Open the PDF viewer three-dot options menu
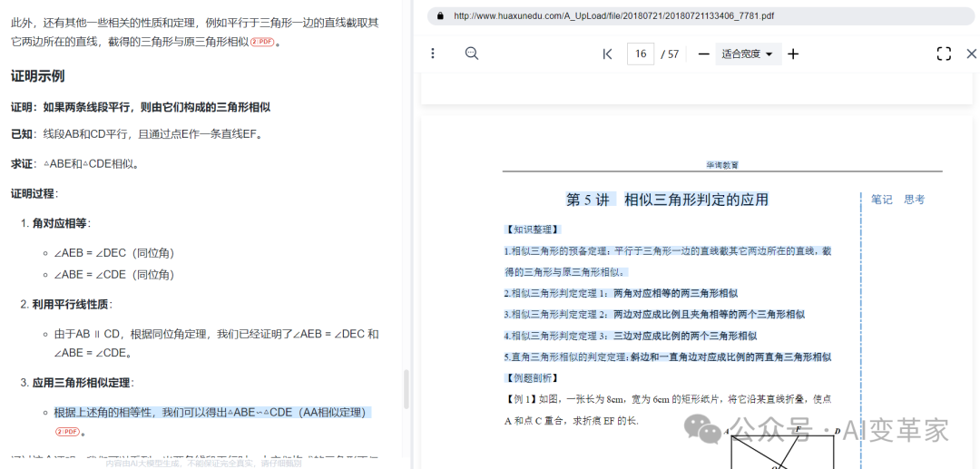Screen dimensions: 980x469 (433, 54)
